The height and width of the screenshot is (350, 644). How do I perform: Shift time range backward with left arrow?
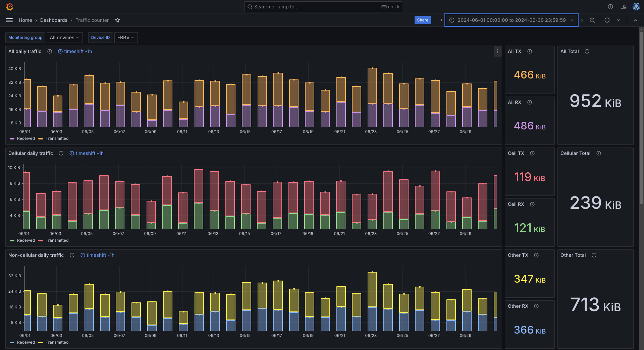441,20
